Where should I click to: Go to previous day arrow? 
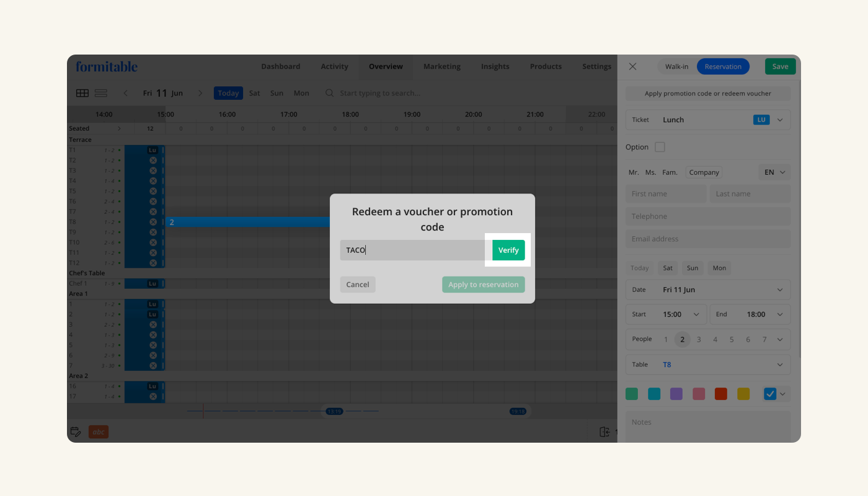[x=126, y=93]
